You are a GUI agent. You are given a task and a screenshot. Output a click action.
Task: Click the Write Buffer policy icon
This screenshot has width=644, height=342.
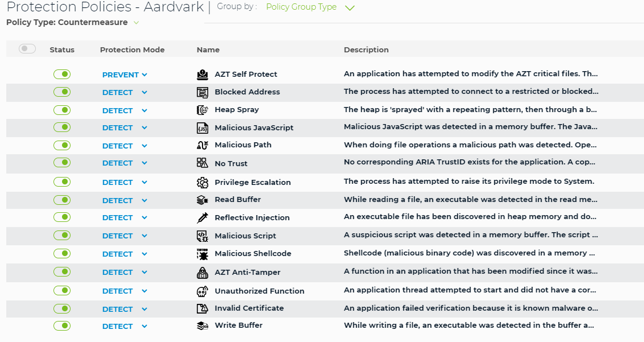click(x=203, y=325)
